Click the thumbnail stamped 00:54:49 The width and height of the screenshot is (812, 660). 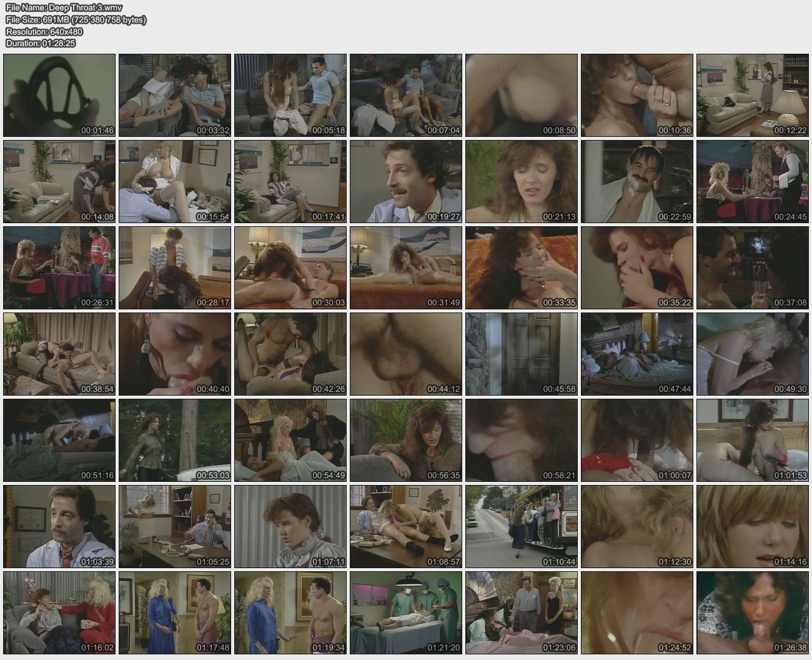[x=290, y=440]
